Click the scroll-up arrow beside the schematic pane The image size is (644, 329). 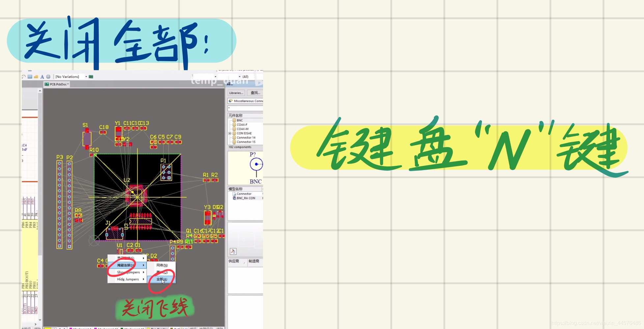click(40, 91)
